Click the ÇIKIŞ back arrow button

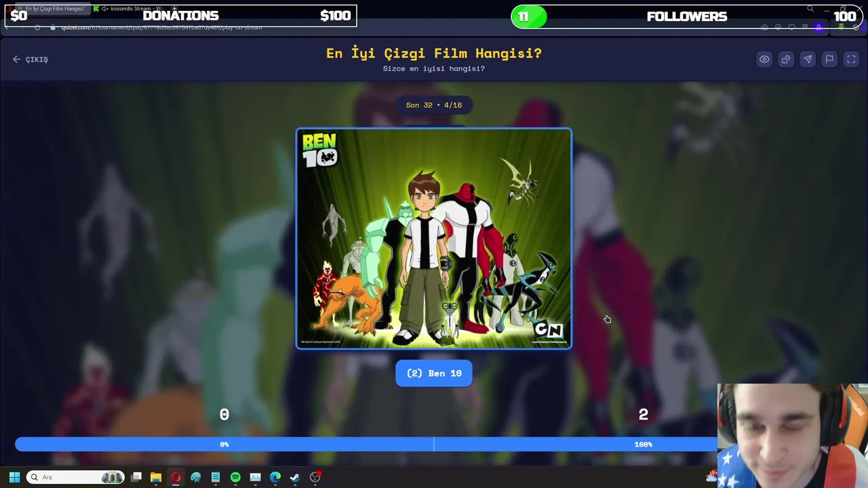point(31,60)
